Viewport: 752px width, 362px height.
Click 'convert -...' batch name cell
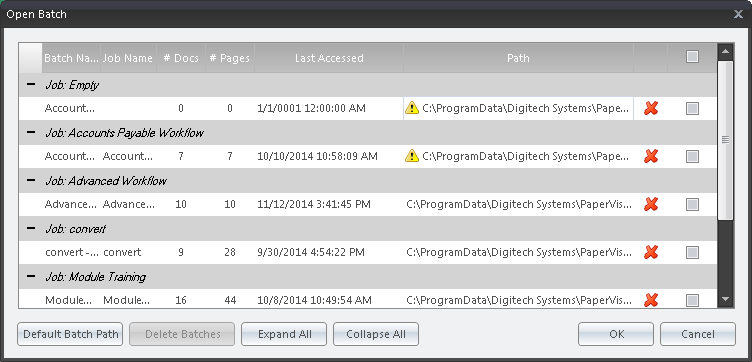click(72, 252)
